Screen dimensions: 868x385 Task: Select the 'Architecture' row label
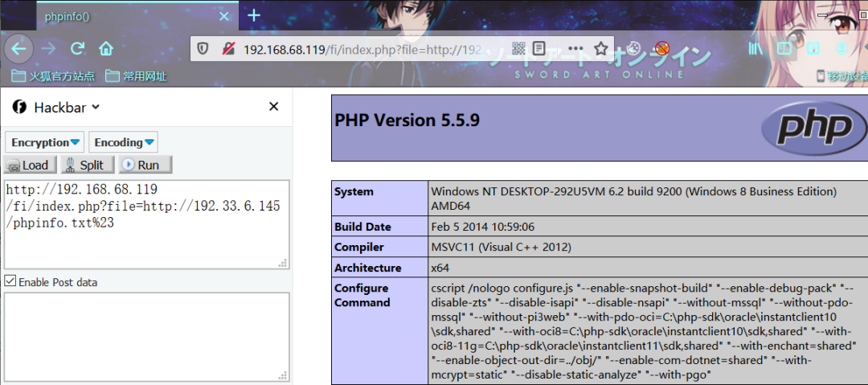(367, 268)
